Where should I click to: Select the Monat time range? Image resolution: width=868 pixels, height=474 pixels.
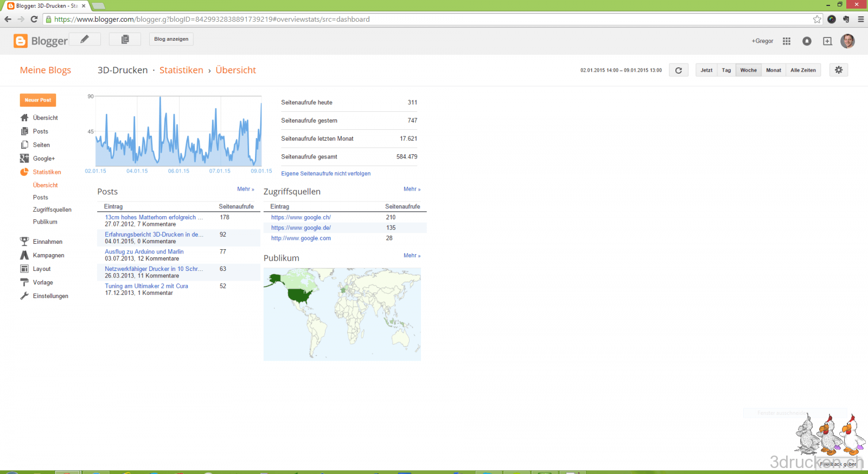[774, 70]
